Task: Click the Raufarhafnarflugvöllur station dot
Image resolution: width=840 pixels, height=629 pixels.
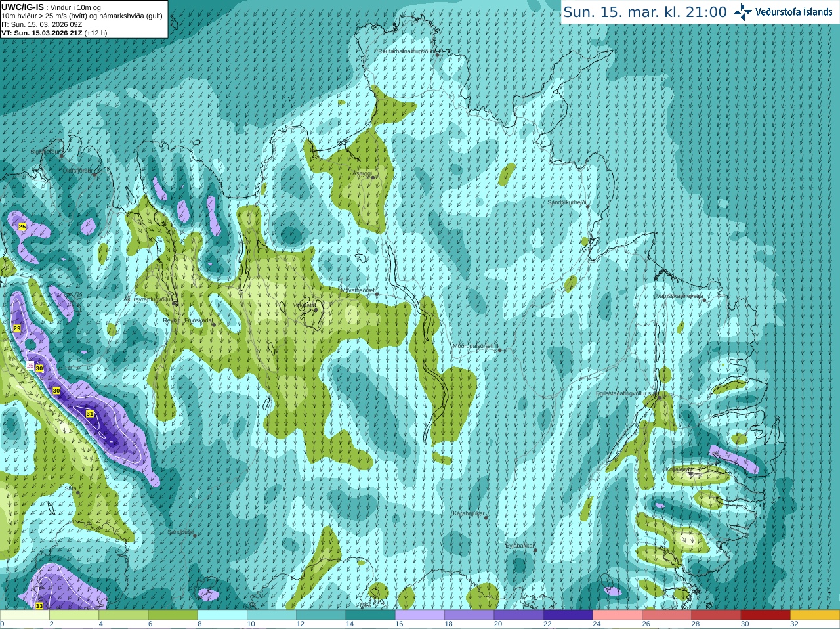Action: tap(438, 55)
